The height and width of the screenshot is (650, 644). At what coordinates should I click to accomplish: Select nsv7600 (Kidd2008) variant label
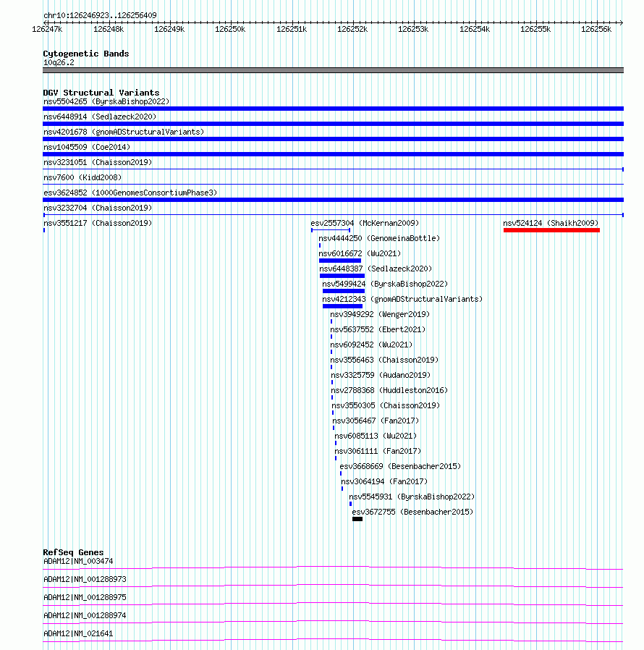82,177
